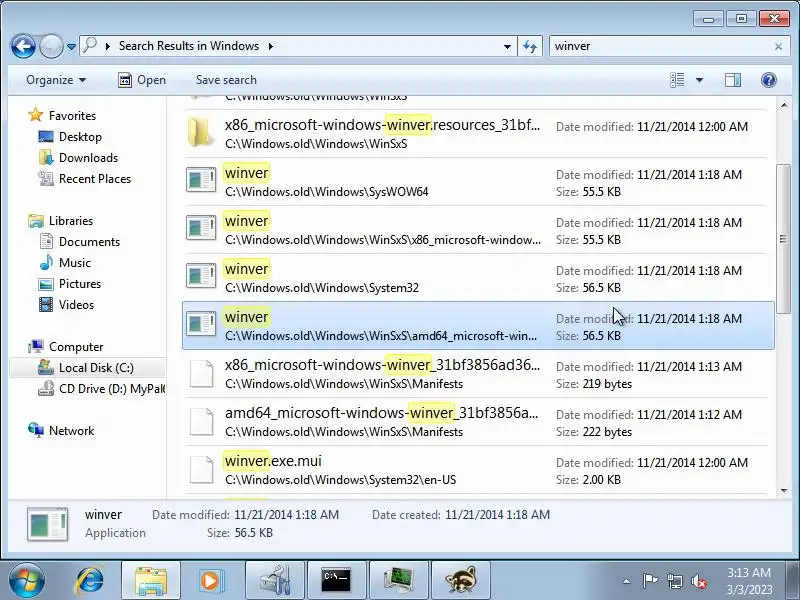Select winver icon in WinSxS x86_microsoft-window path

click(201, 228)
